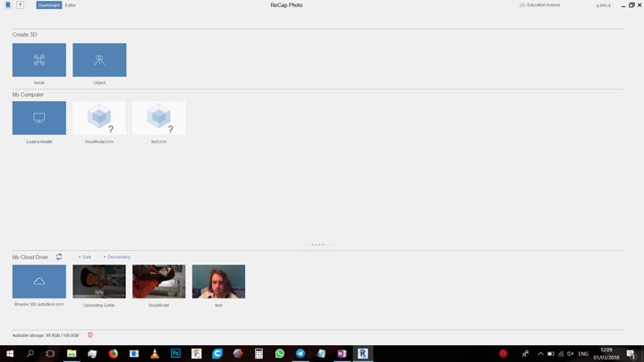Open NourModel.rcm local model
This screenshot has height=362, width=644.
(x=99, y=118)
